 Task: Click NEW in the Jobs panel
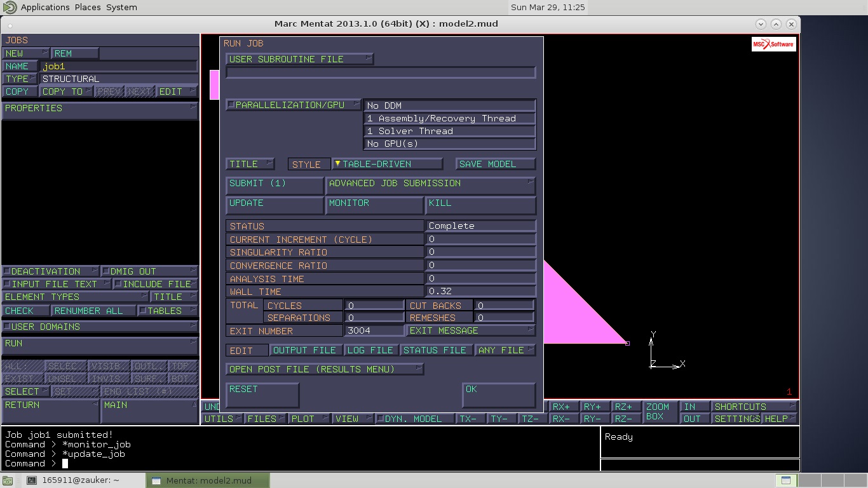pos(25,53)
